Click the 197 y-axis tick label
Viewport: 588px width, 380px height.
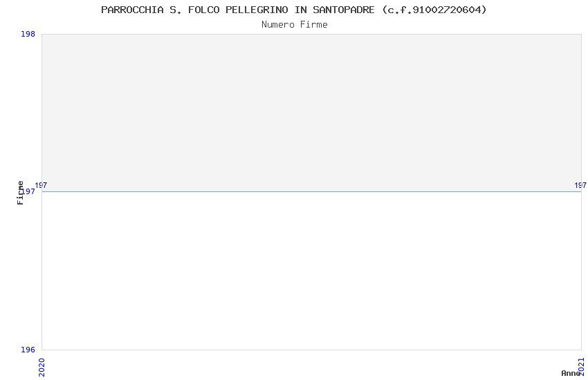pos(28,191)
